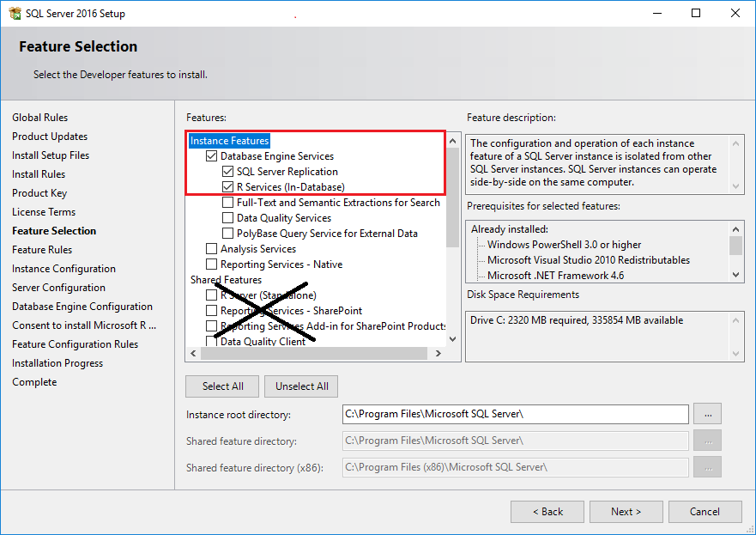Click the left scroll arrow below the Features list

[x=192, y=352]
